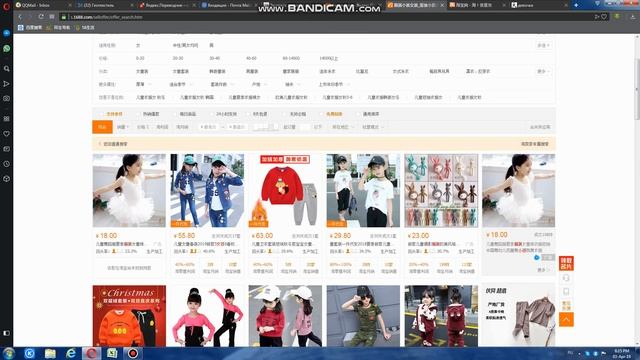640x360 pixels.
Task: Tick the 24小时发货 checkbox
Action: (212, 114)
